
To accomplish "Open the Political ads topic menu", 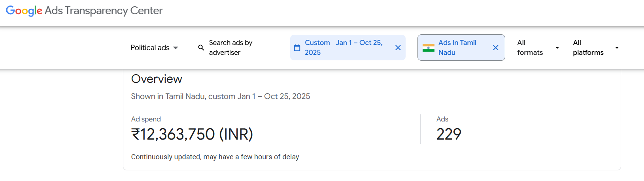I will click(150, 48).
